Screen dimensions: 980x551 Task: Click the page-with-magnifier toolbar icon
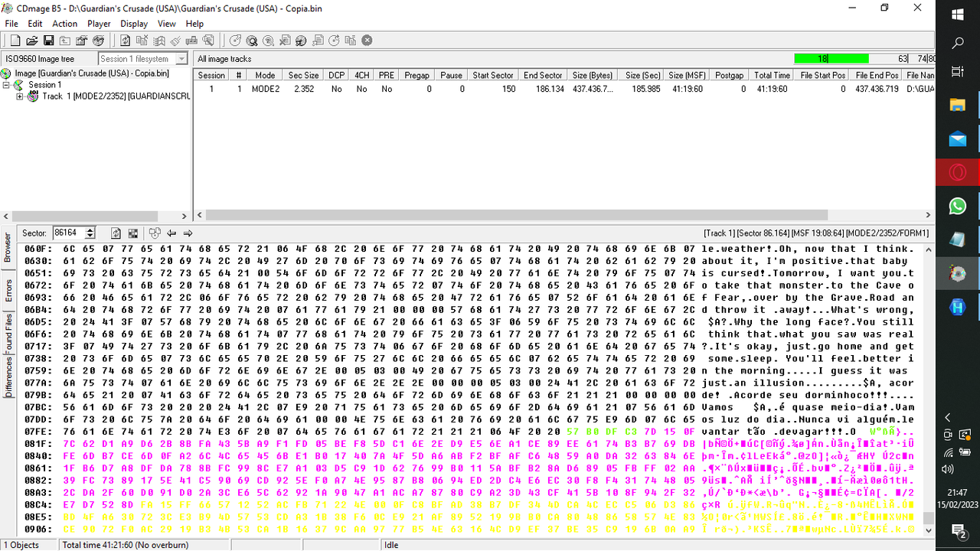pyautogui.click(x=208, y=41)
